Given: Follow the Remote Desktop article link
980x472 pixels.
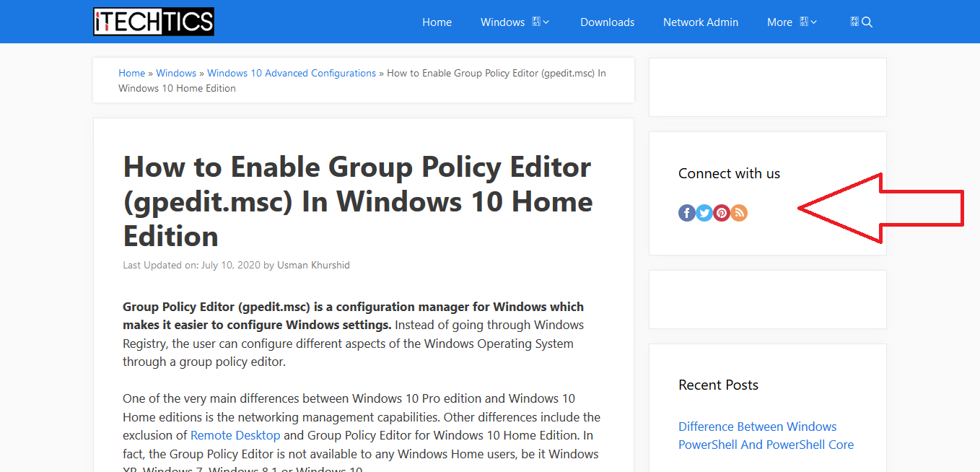Looking at the screenshot, I should pos(235,435).
